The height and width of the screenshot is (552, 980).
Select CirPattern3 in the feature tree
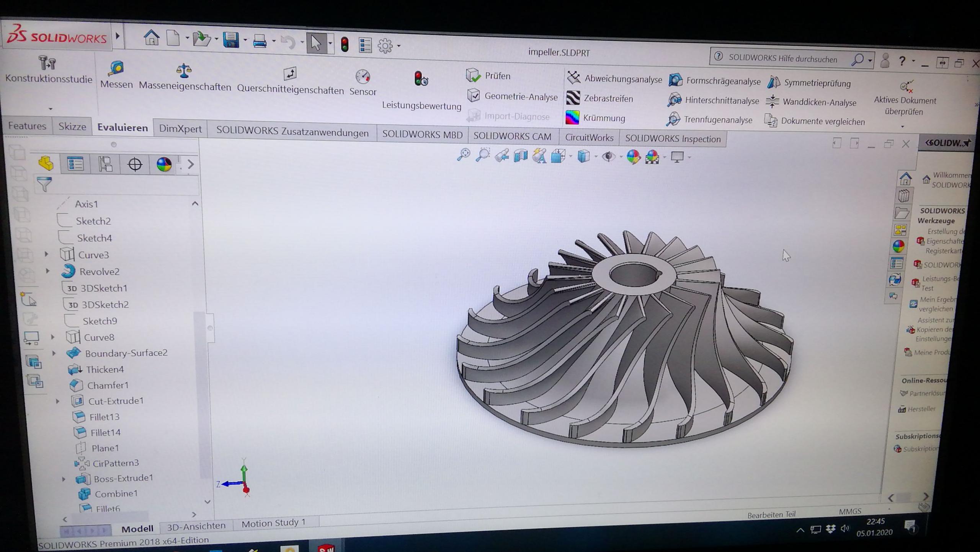(107, 463)
